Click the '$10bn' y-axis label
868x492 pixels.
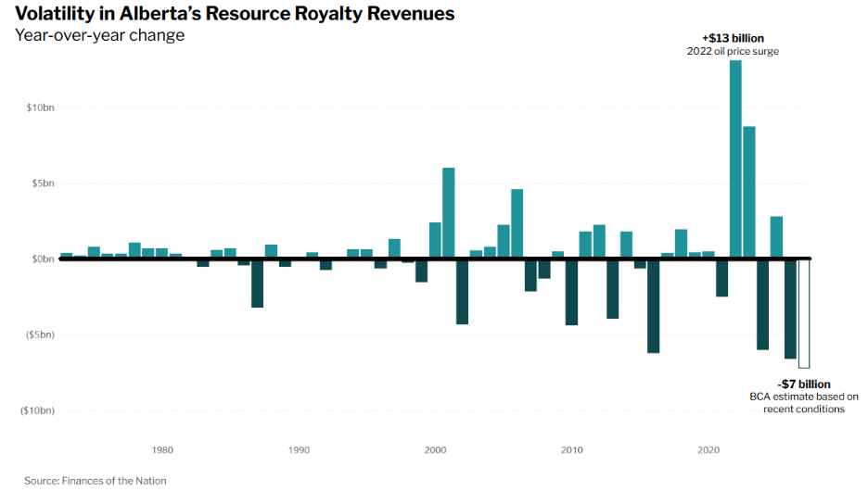tap(41, 107)
